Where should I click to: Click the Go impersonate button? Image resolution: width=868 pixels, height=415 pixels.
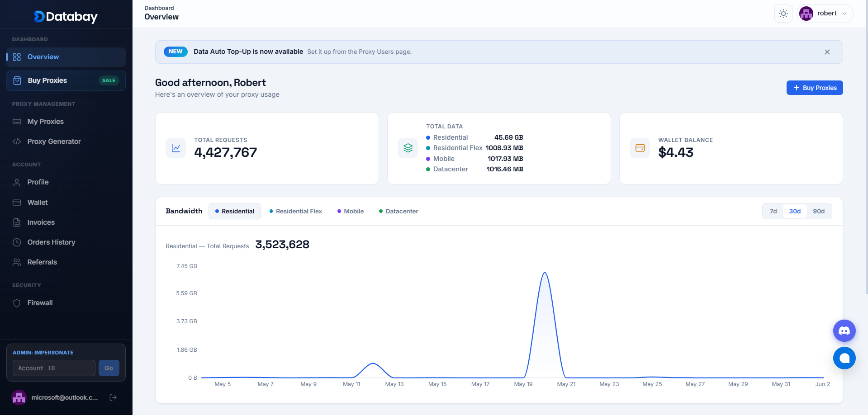[x=109, y=368]
